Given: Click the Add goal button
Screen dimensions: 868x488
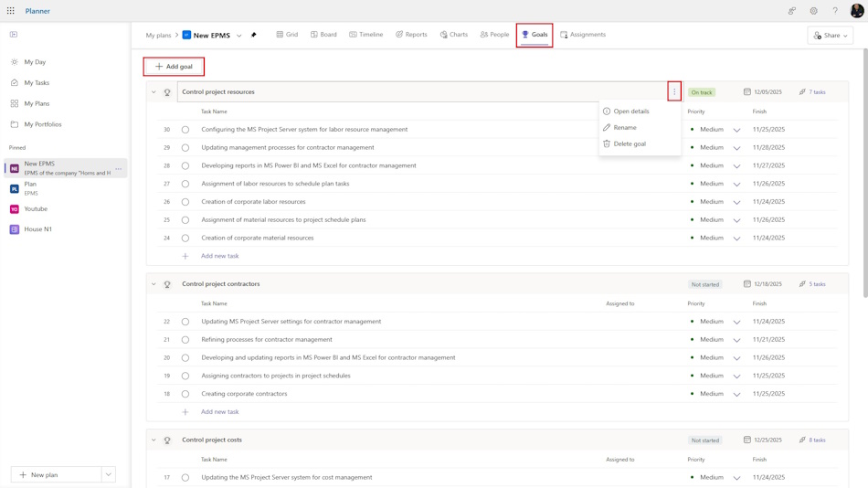Looking at the screenshot, I should (174, 67).
